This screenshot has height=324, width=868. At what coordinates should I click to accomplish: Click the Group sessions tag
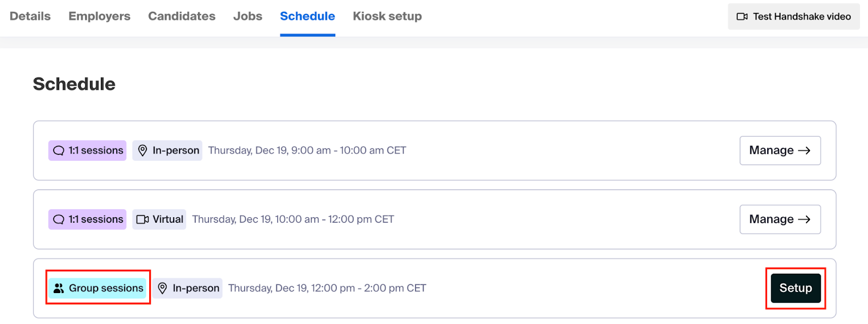pyautogui.click(x=98, y=288)
